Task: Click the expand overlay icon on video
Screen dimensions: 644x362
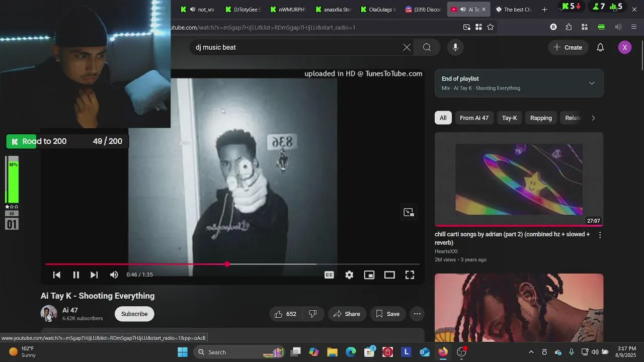Action: [x=409, y=212]
